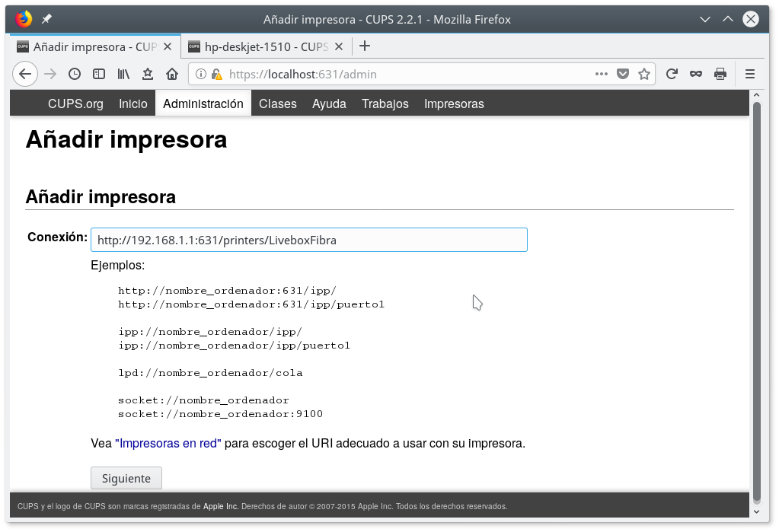The height and width of the screenshot is (532, 779).
Task: Open the Trabajos menu item
Action: coord(385,104)
